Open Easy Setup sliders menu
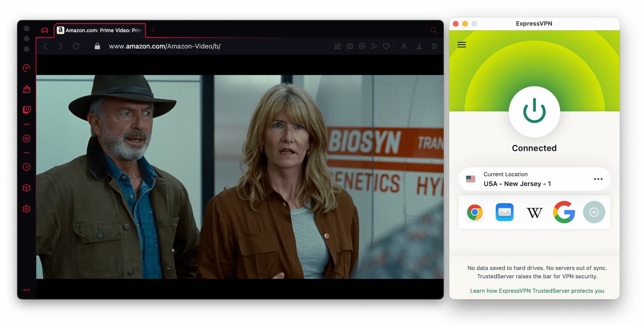The height and width of the screenshot is (324, 644). [x=435, y=46]
